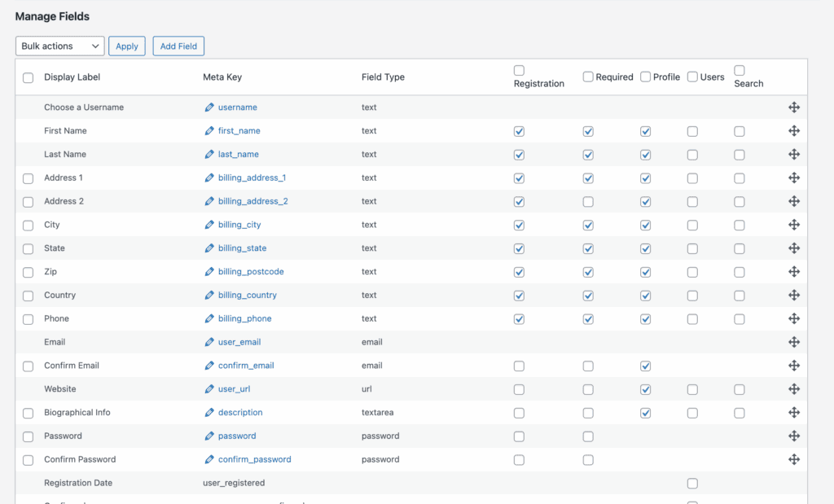
Task: Click the pencil icon beside last_name
Action: point(209,154)
